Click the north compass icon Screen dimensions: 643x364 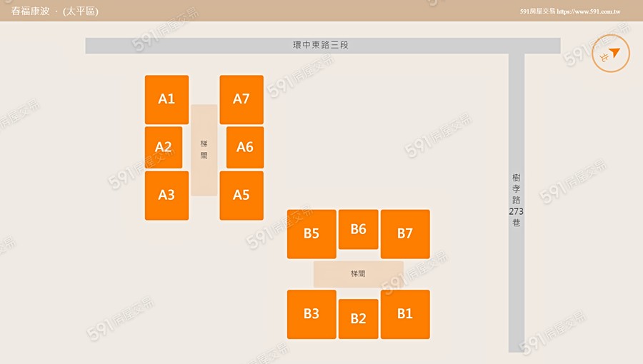click(x=611, y=54)
